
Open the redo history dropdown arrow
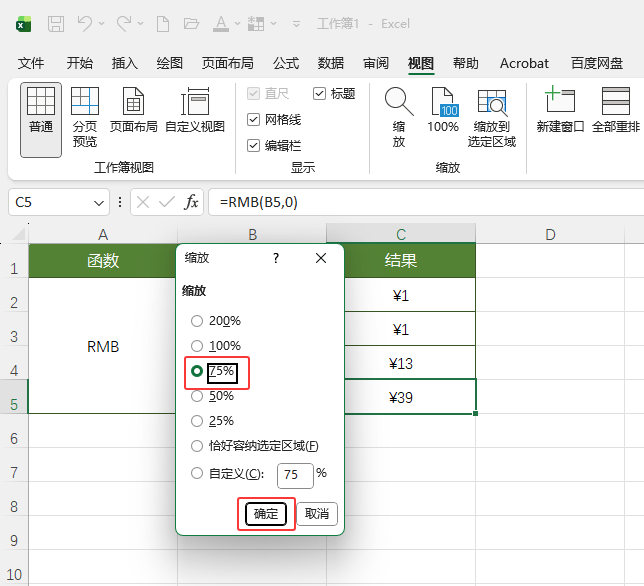click(x=140, y=24)
